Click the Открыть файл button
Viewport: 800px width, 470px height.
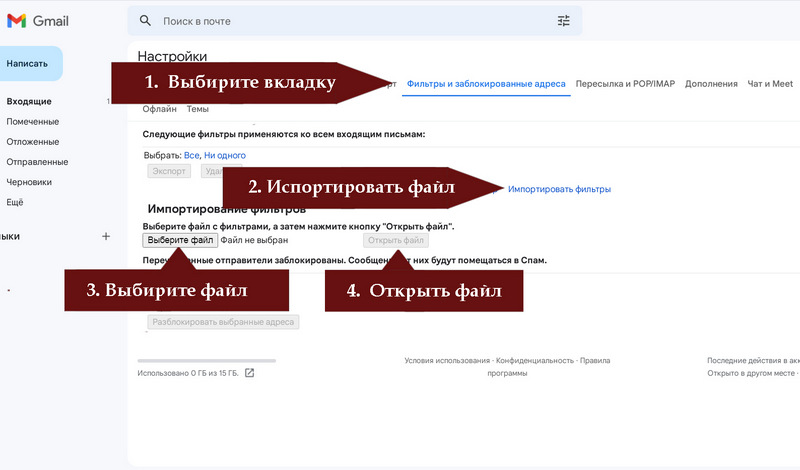click(396, 240)
